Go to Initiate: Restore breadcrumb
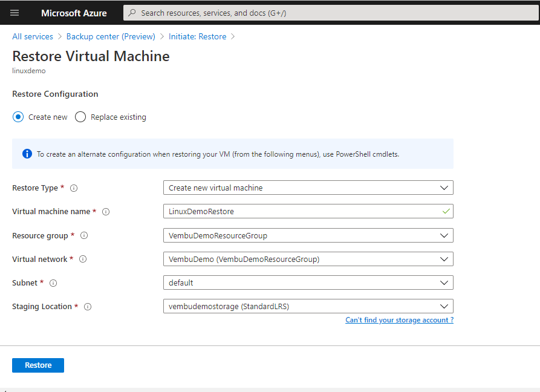The width and height of the screenshot is (540, 392). (x=197, y=36)
